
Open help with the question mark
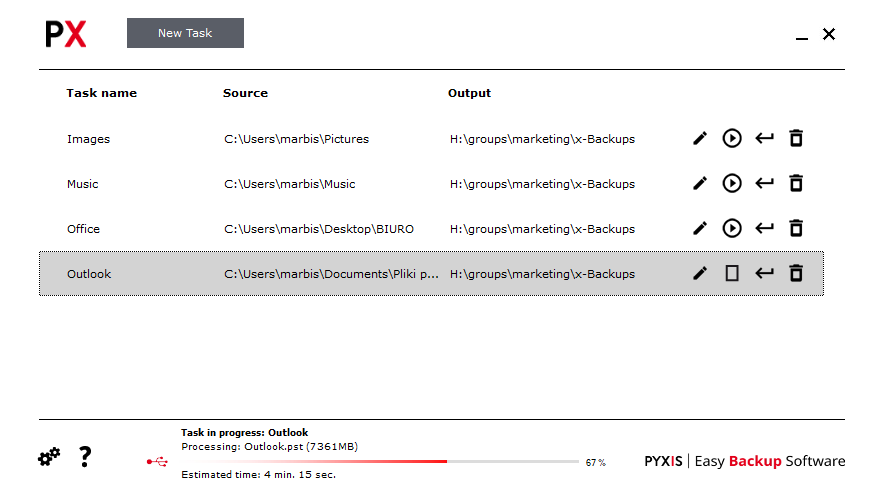click(85, 457)
